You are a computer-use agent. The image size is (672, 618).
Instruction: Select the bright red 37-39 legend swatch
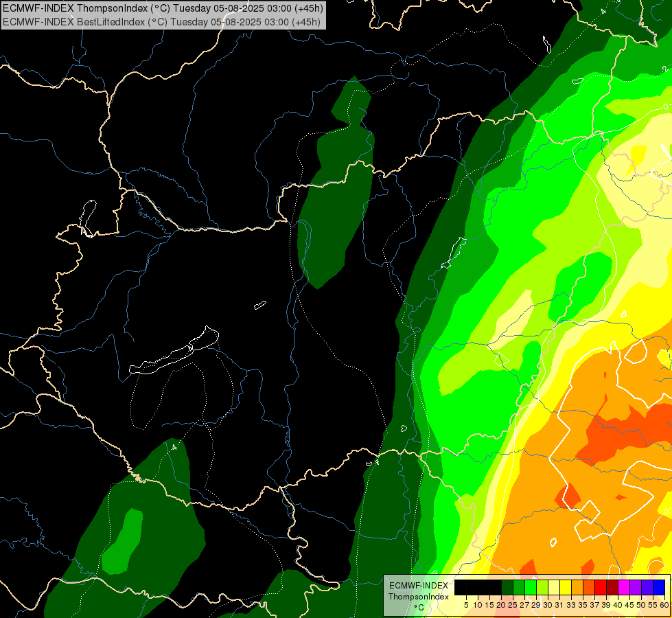(x=601, y=587)
